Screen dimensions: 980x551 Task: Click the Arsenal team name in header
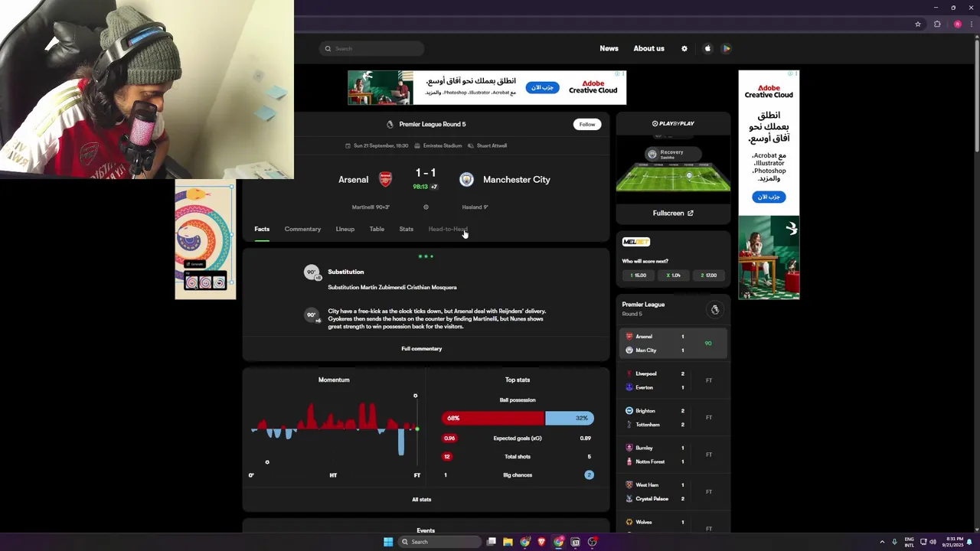(354, 180)
